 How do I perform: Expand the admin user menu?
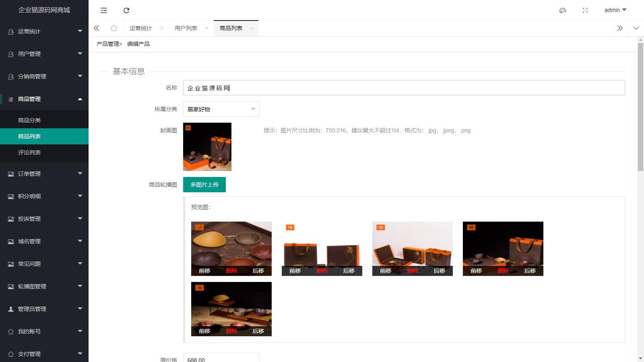point(615,10)
